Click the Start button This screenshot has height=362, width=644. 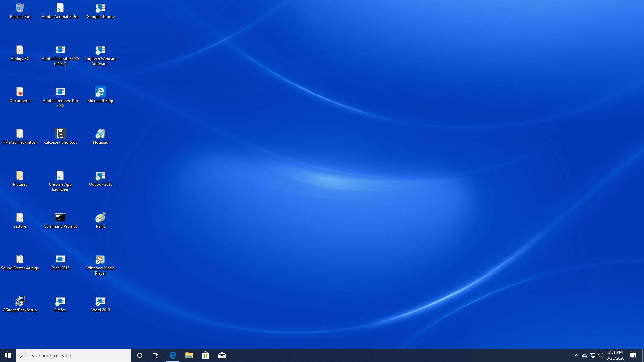(x=7, y=355)
